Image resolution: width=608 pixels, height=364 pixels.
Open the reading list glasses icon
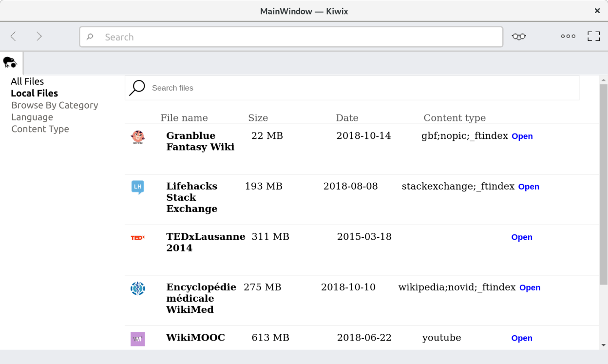coord(519,37)
